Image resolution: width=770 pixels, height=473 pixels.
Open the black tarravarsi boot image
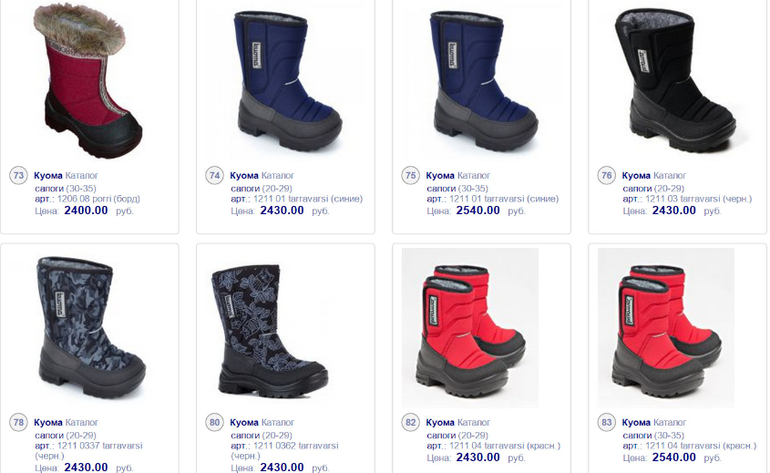pyautogui.click(x=675, y=80)
